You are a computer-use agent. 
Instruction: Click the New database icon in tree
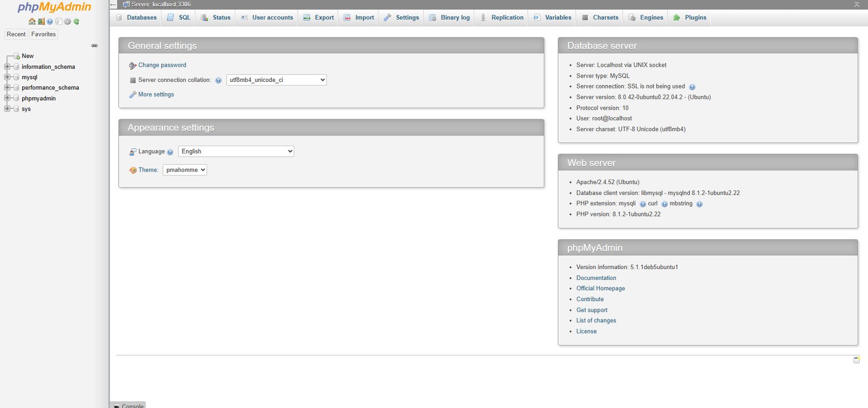click(16, 56)
